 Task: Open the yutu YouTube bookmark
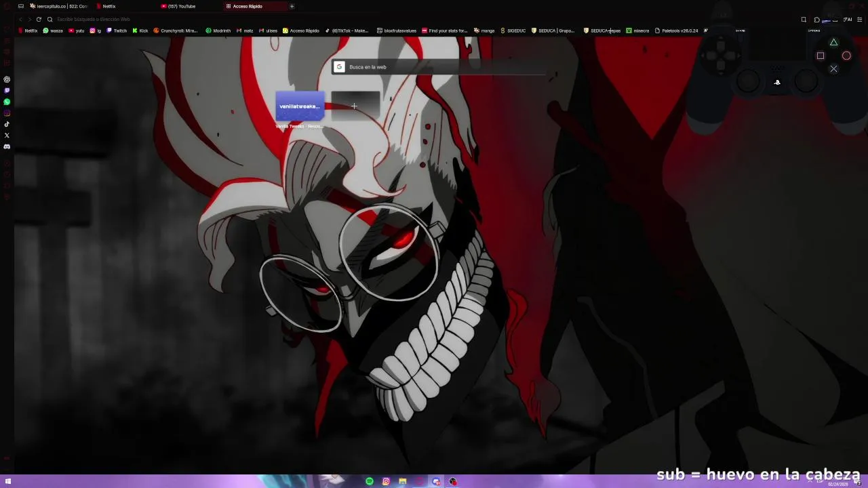click(x=77, y=30)
